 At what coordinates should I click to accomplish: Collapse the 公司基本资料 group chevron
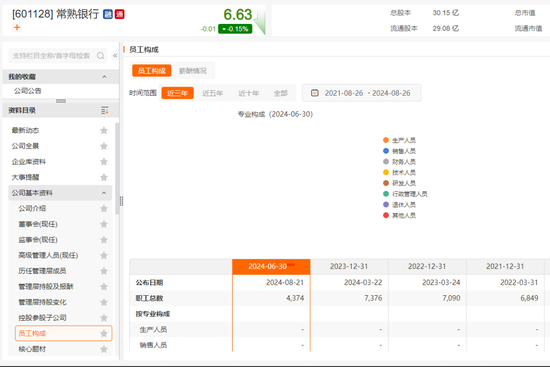click(104, 193)
